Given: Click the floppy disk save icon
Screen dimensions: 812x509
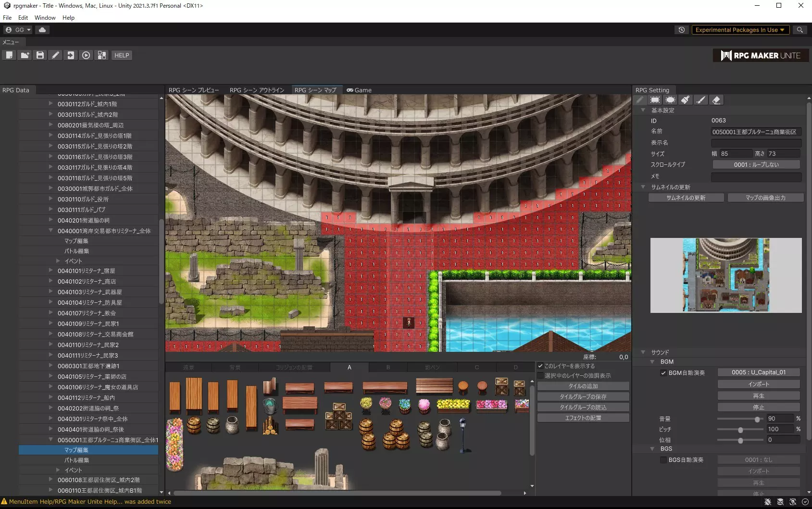Looking at the screenshot, I should point(40,55).
